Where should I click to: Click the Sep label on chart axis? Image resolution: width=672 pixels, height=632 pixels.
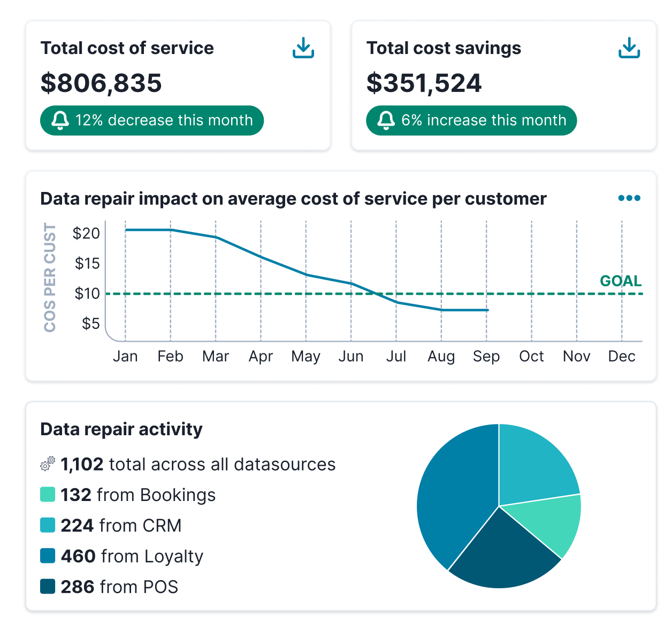point(486,357)
